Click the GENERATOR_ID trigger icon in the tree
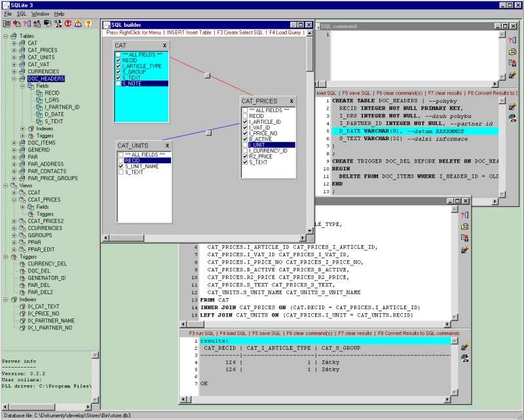The width and height of the screenshot is (524, 420). point(22,278)
